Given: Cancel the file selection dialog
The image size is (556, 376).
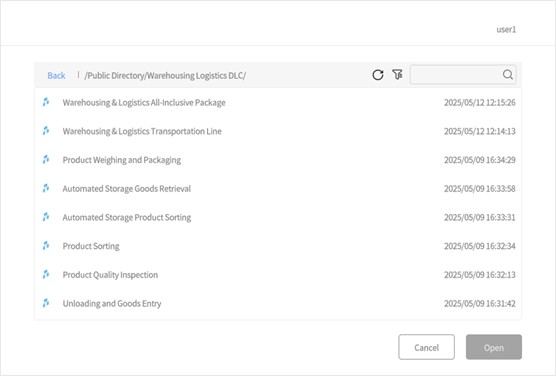Looking at the screenshot, I should click(426, 347).
